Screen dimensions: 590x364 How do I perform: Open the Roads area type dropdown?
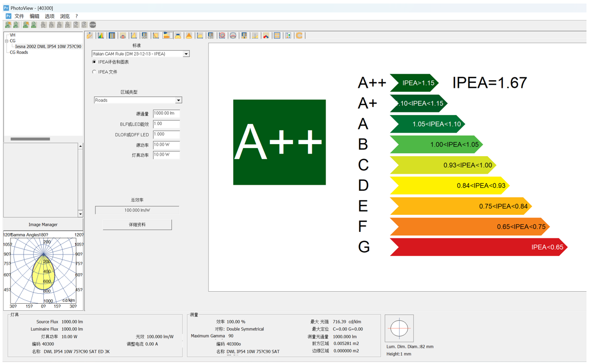click(178, 100)
